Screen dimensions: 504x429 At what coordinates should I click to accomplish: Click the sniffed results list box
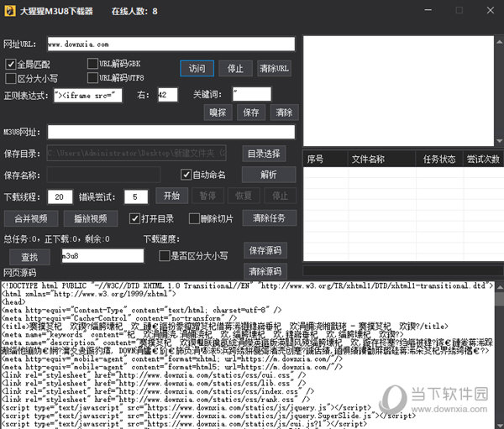click(398, 91)
